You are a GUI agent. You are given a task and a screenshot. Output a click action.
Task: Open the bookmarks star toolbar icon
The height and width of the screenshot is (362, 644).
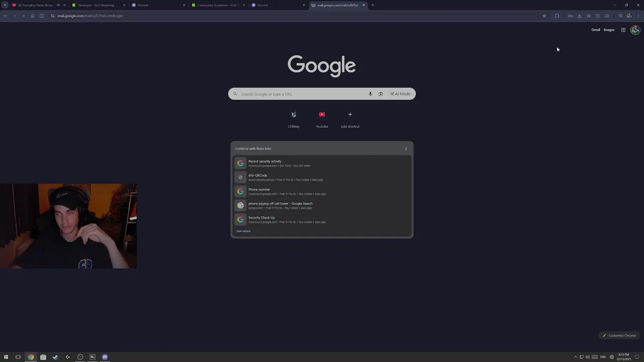tap(589, 16)
